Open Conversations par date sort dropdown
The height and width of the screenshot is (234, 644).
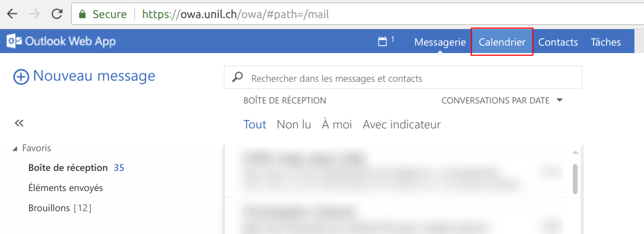tap(559, 100)
